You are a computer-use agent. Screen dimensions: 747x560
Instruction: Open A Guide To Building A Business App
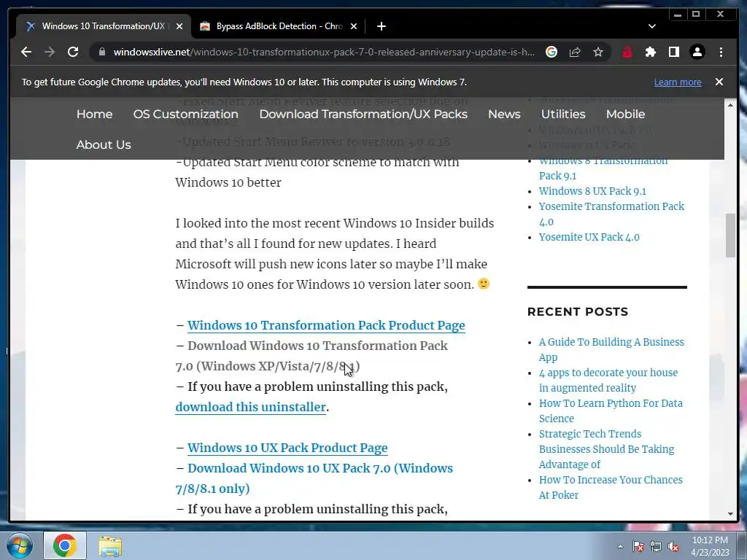[611, 349]
